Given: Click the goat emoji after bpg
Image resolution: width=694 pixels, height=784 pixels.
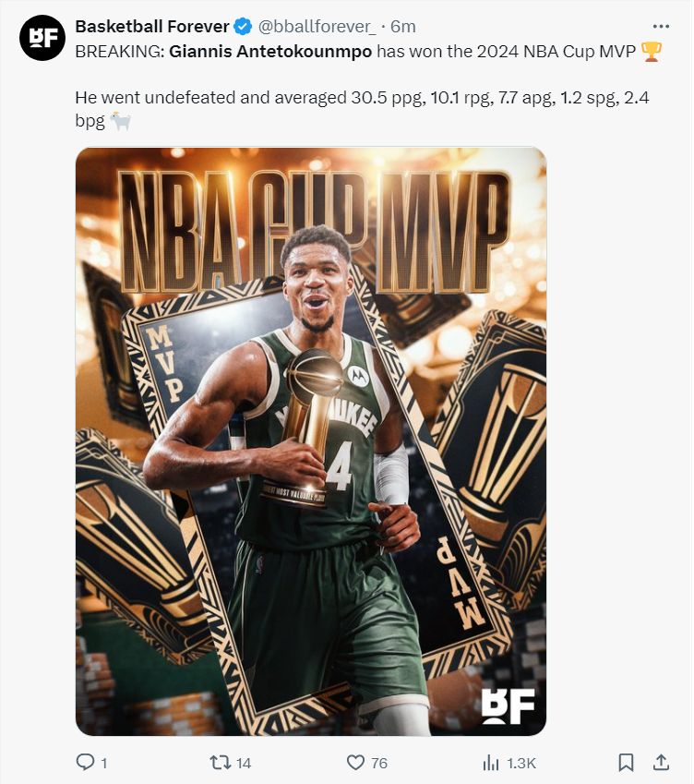Looking at the screenshot, I should [x=120, y=121].
